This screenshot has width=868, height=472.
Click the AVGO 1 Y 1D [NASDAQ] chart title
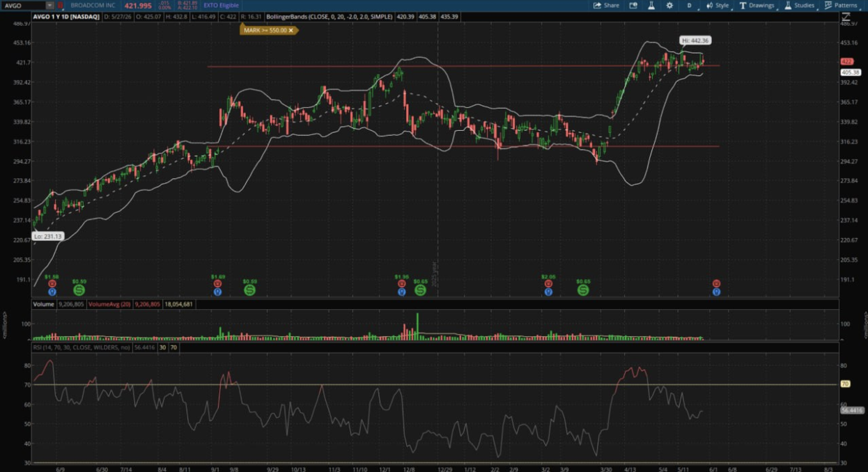coord(66,17)
